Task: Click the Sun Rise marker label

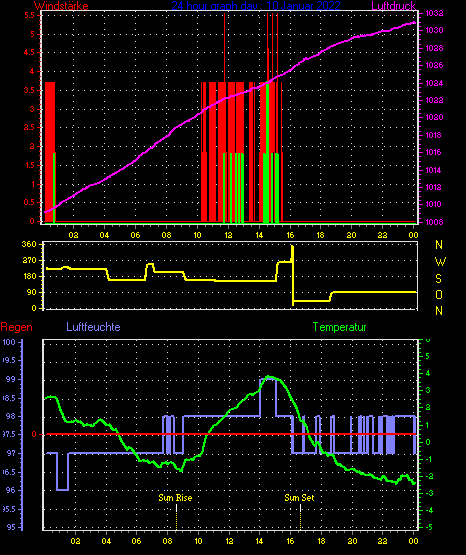Action: (x=175, y=498)
